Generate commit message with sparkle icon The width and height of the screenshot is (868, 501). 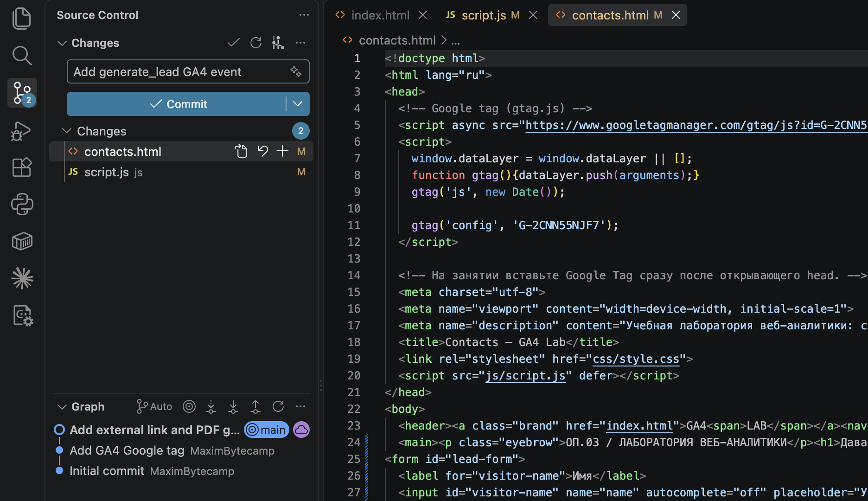[x=296, y=71]
